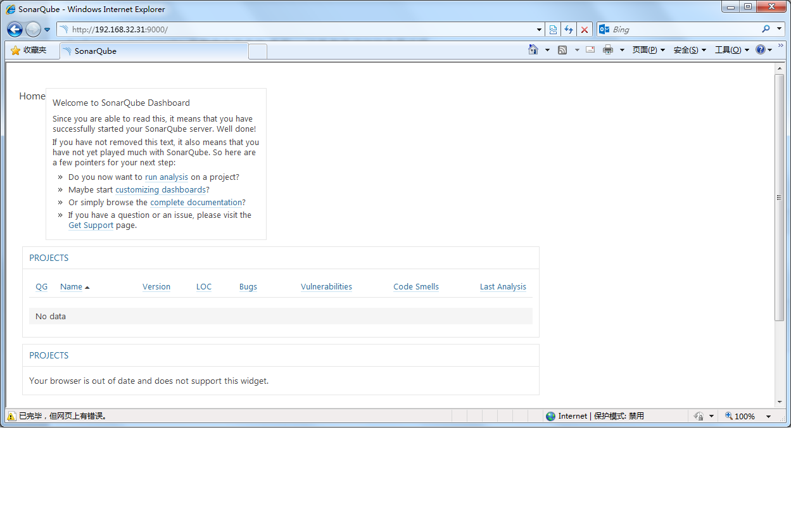This screenshot has width=791, height=532.
Task: Click the Internet zone globe icon
Action: 550,416
